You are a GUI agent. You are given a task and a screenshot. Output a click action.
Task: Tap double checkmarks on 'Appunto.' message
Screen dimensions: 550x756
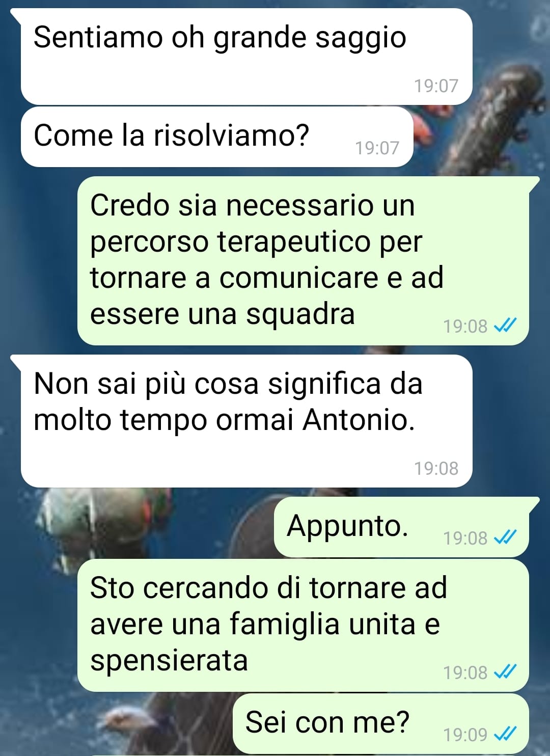coord(506,537)
